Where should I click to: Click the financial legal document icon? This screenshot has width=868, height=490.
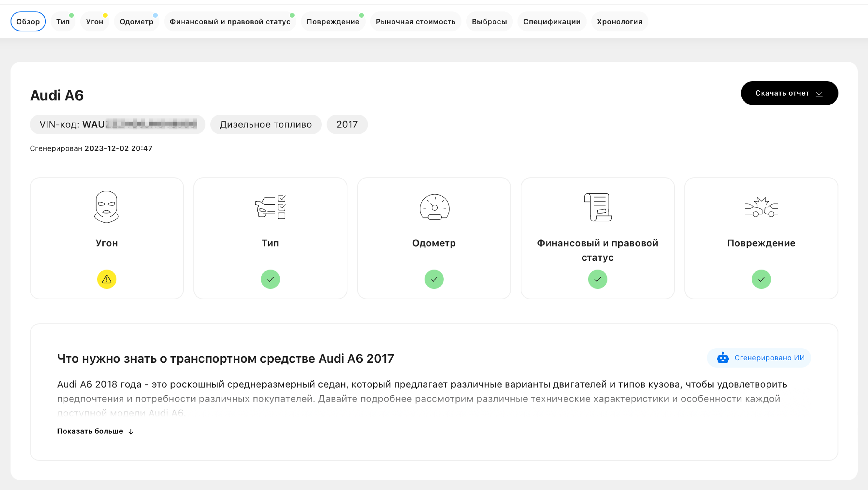(x=598, y=207)
